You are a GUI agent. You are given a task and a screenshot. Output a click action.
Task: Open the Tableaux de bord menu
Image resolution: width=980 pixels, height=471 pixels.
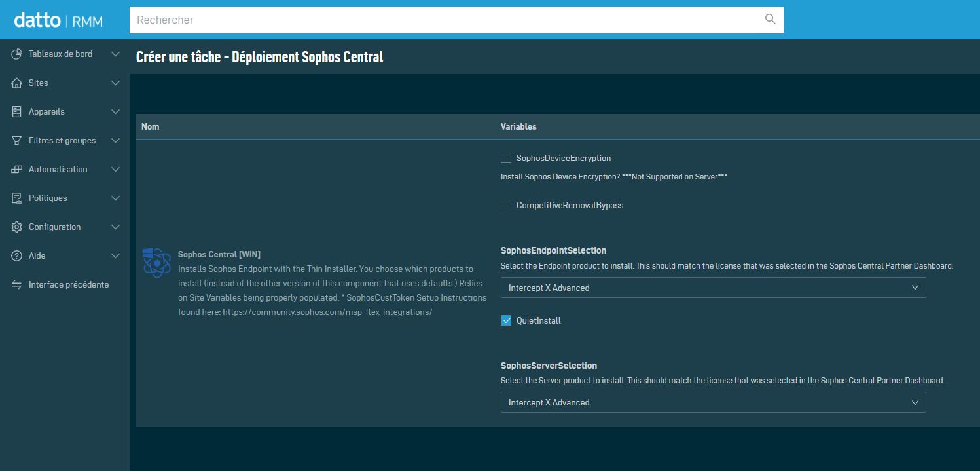tap(65, 54)
